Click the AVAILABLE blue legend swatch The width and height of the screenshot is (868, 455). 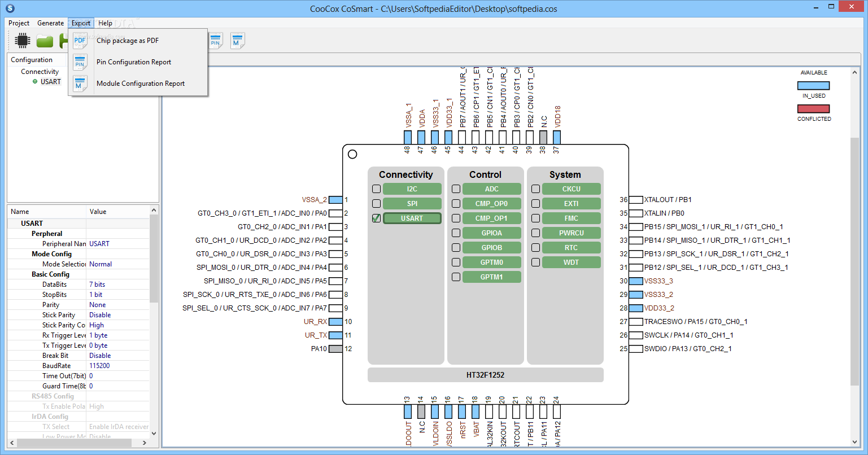(x=814, y=86)
